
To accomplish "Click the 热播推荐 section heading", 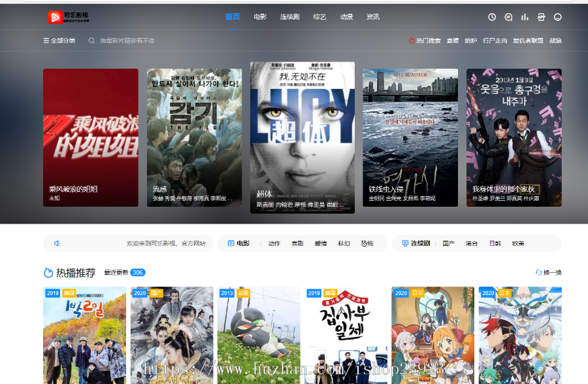I will pyautogui.click(x=76, y=273).
